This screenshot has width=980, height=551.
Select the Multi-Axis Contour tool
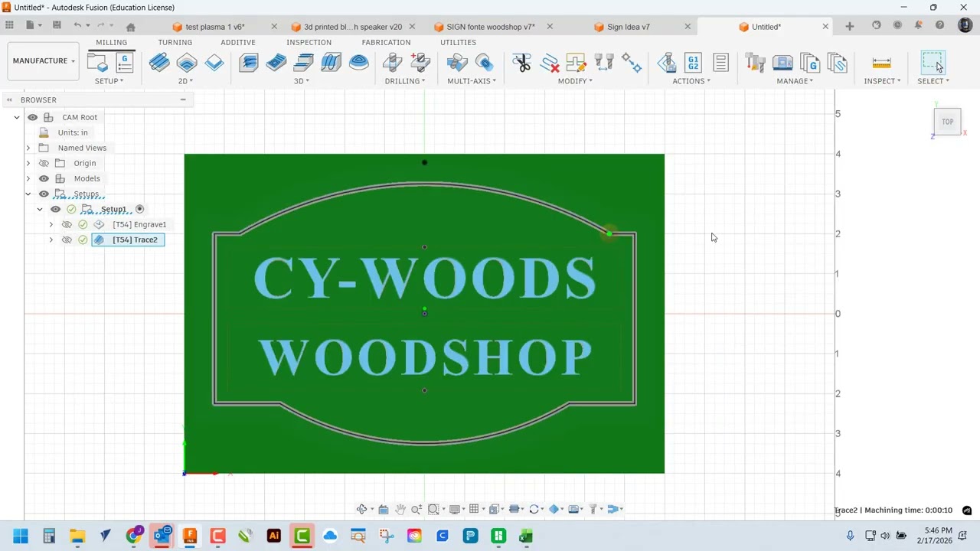click(x=484, y=63)
